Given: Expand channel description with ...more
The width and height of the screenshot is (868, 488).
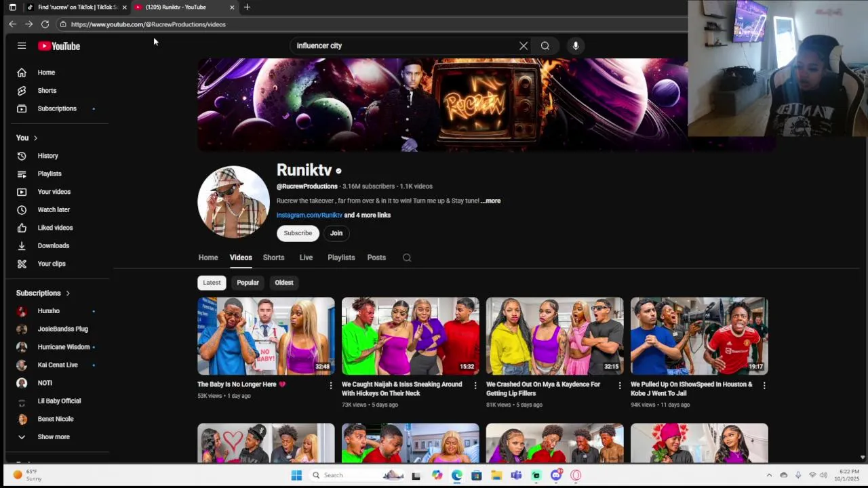Looking at the screenshot, I should [x=491, y=201].
